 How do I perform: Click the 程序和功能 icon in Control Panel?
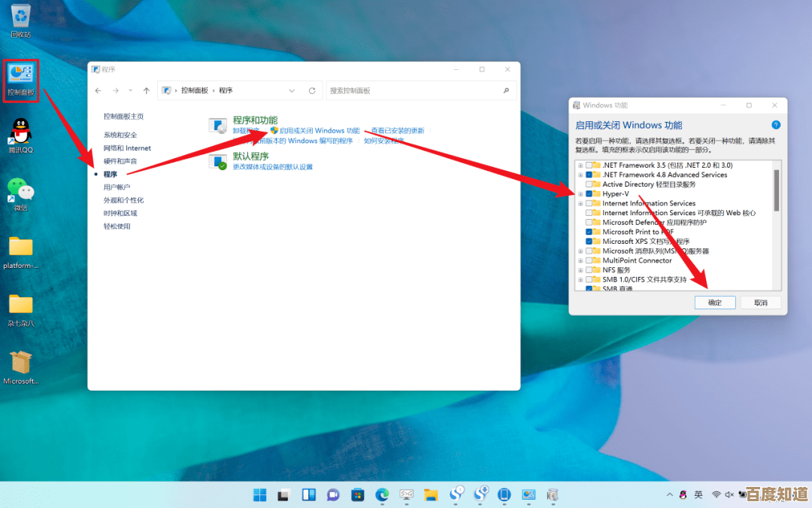(217, 126)
